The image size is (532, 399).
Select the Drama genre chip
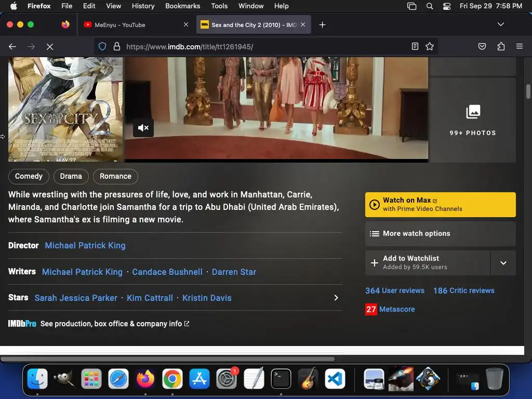[71, 177]
